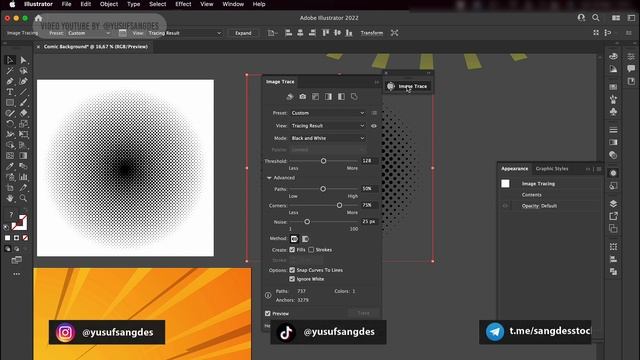Apply High Color camera preset icon
The image size is (640, 360).
point(302,97)
